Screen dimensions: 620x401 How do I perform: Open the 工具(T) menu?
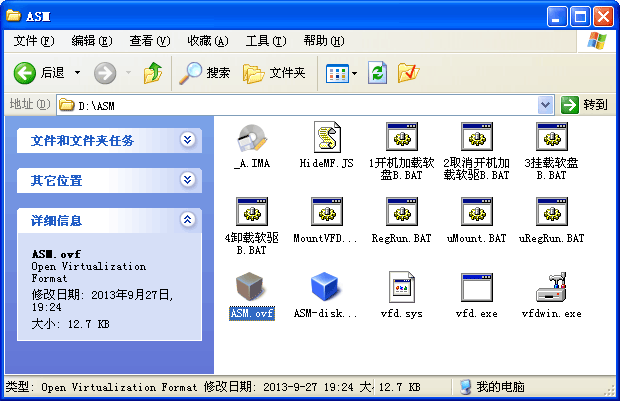point(265,41)
